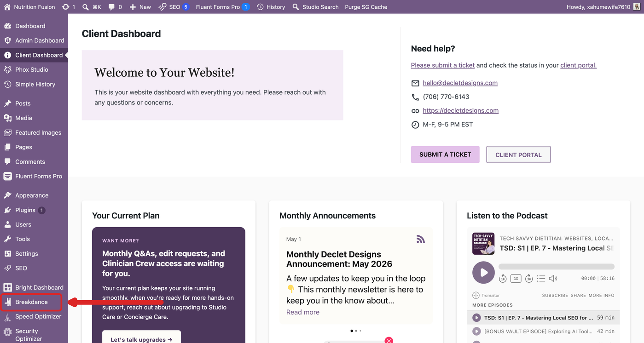Open the Media library menu
The width and height of the screenshot is (644, 343).
pos(34,118)
